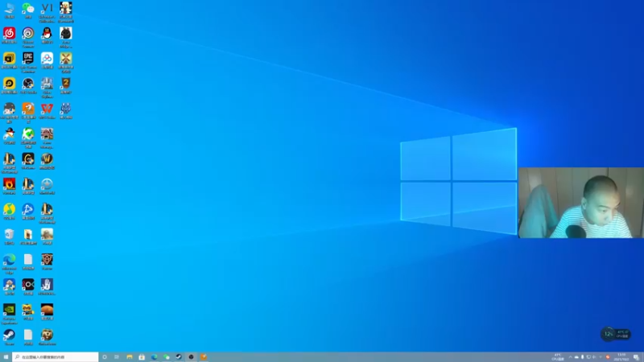
Task: Open the taskbar clock and date
Action: (x=621, y=357)
